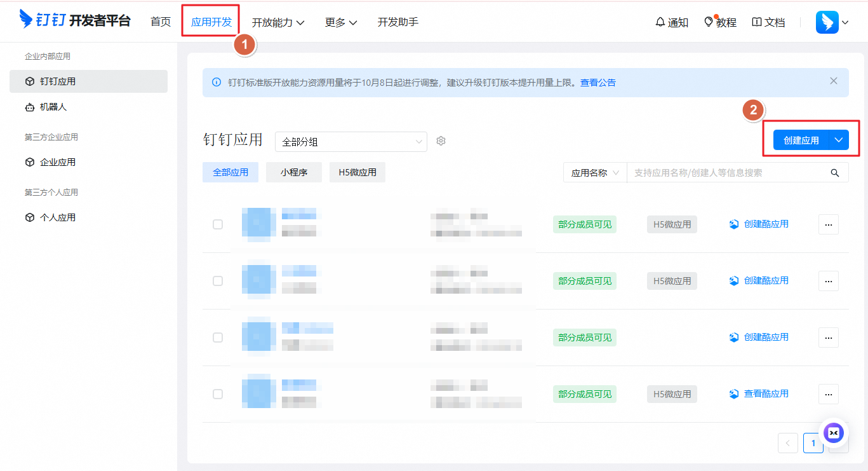Check the third application row checkbox
Image resolution: width=868 pixels, height=471 pixels.
click(218, 338)
